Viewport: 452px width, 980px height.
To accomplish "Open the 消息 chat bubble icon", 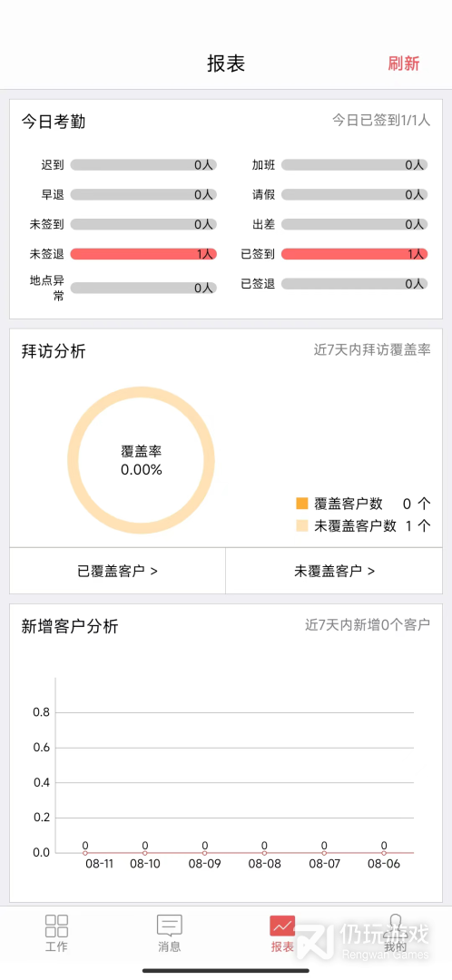I will (x=170, y=933).
